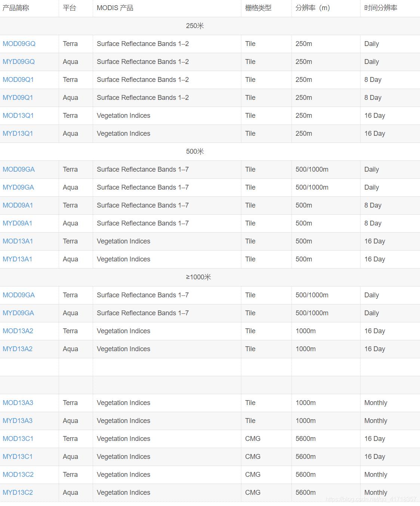Click the MYD13C2 link
The width and height of the screenshot is (420, 506).
18,493
